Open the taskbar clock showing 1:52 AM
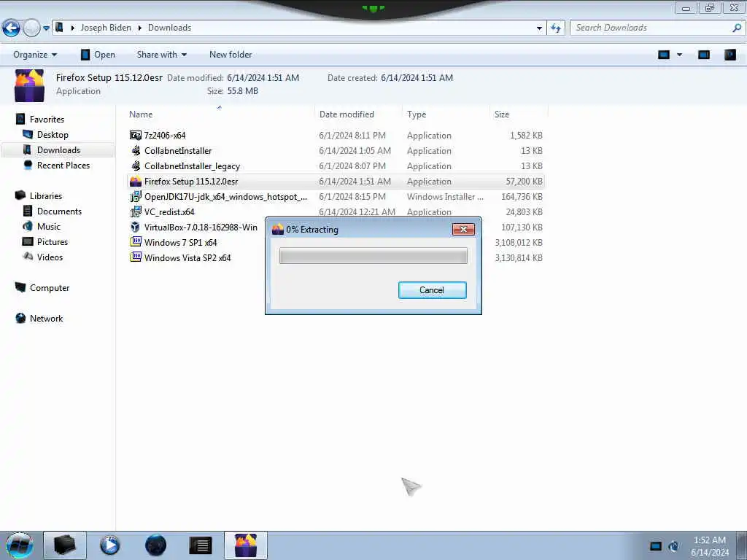This screenshot has height=560, width=747. click(x=710, y=545)
